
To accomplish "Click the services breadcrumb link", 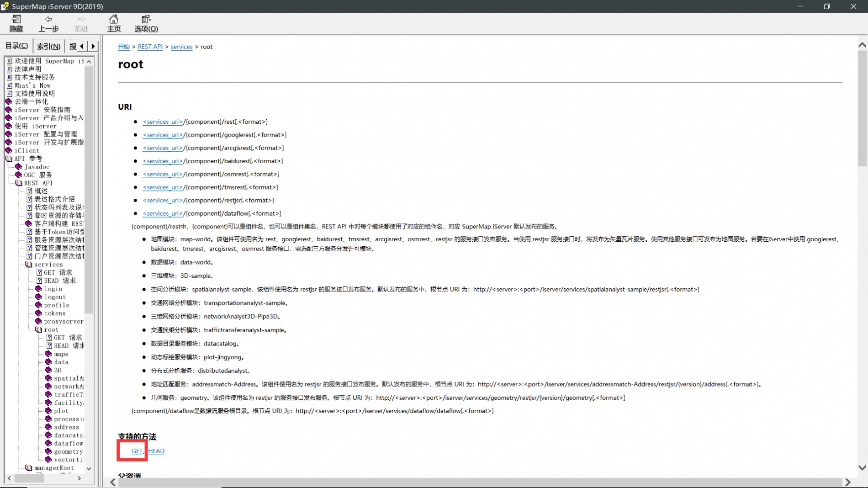I will click(181, 47).
